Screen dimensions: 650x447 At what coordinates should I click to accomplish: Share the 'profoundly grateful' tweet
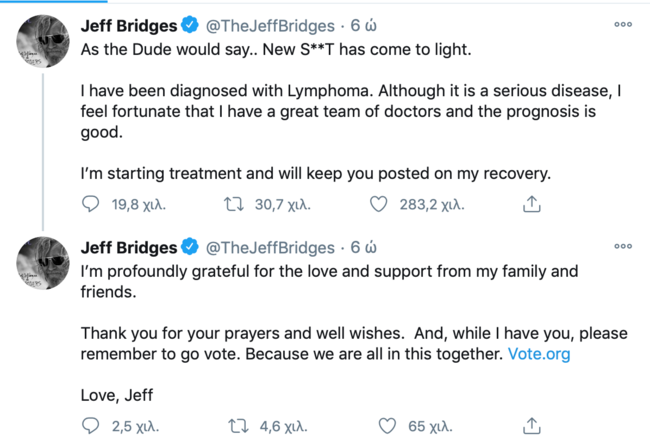tap(532, 426)
